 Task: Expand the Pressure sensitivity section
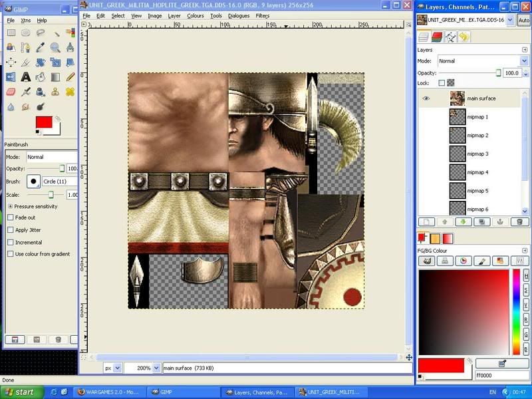10,206
